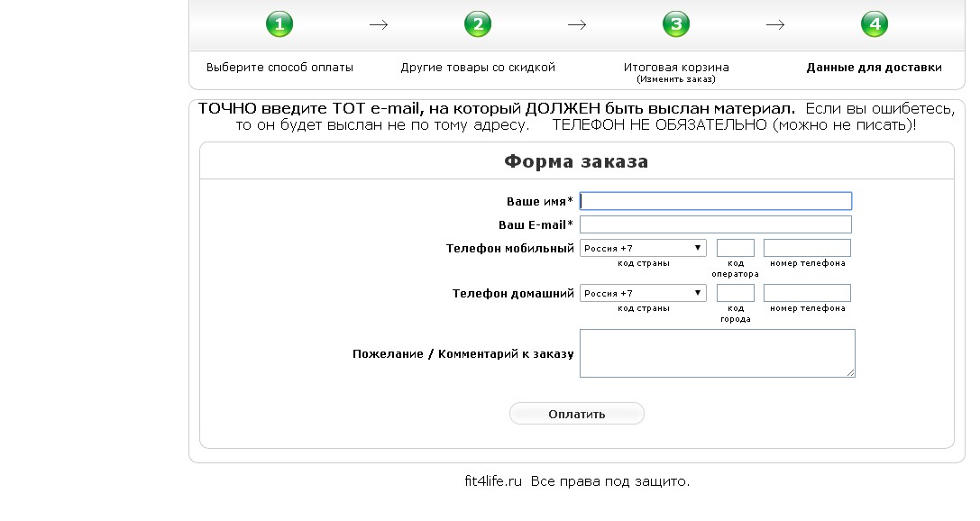Click 'fit4life.ru Все права под защито.' footer text

pos(577,481)
